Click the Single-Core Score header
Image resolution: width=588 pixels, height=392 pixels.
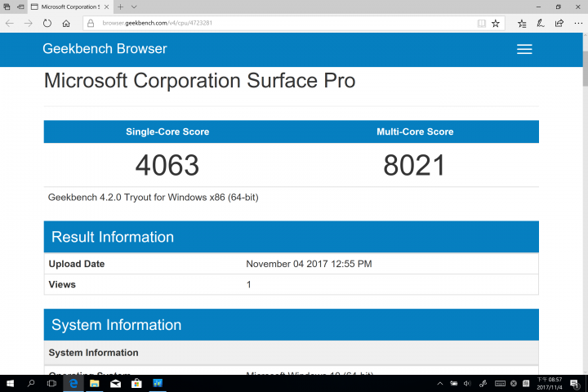tap(167, 131)
